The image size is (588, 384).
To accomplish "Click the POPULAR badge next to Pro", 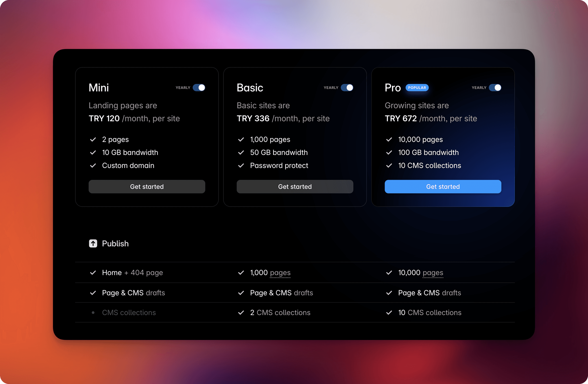I will click(x=417, y=88).
